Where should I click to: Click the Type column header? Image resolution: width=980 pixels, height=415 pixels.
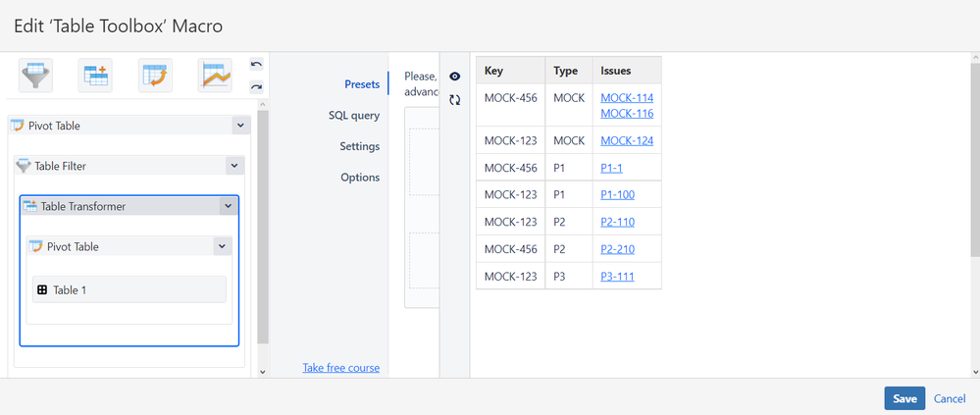pyautogui.click(x=569, y=71)
